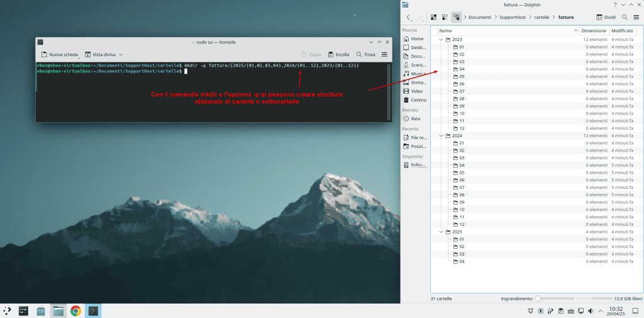Go forward in Dolphin navigation
This screenshot has height=318, width=644.
[x=419, y=17]
